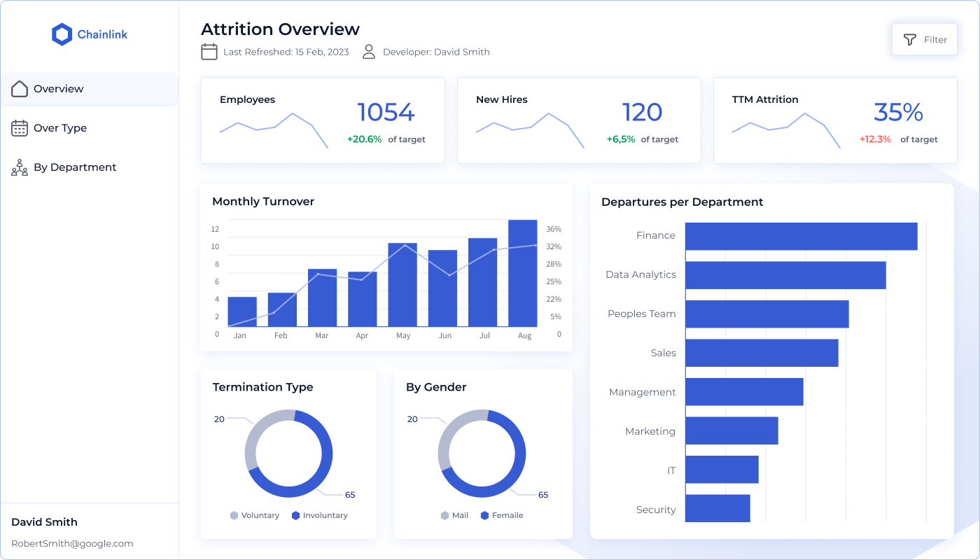The height and width of the screenshot is (560, 980).
Task: Click the RobertSmith@google.com email
Action: tap(72, 544)
